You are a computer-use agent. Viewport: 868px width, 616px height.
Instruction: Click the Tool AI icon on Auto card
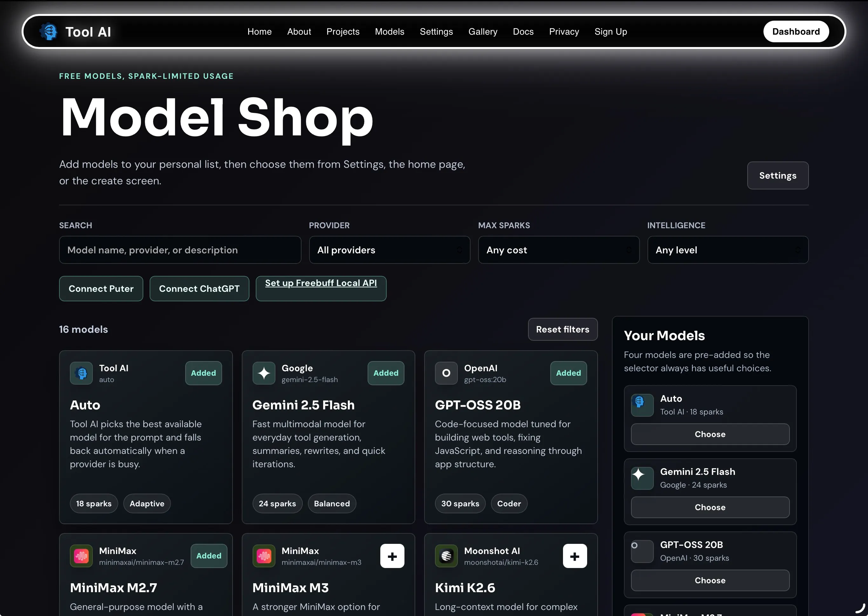tap(81, 373)
